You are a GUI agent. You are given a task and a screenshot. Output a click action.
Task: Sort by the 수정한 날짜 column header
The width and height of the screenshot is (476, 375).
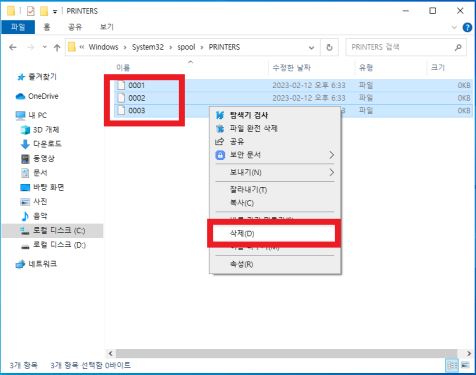[x=291, y=68]
